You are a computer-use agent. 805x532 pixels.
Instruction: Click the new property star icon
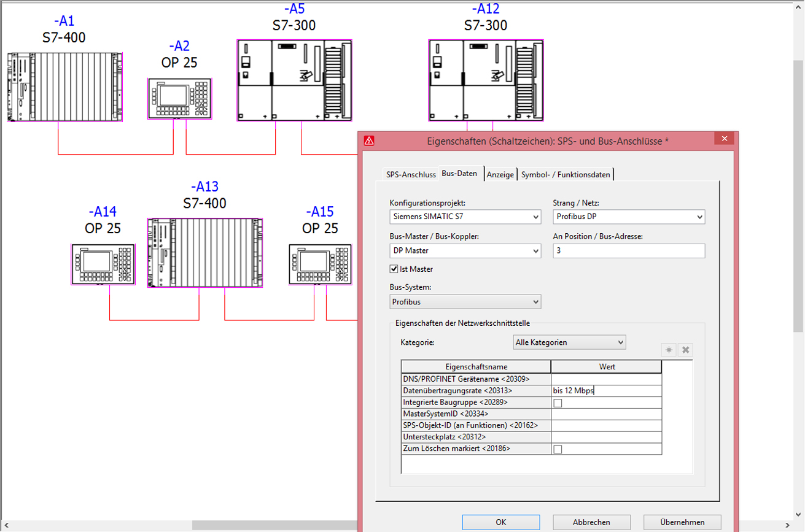[x=669, y=350]
